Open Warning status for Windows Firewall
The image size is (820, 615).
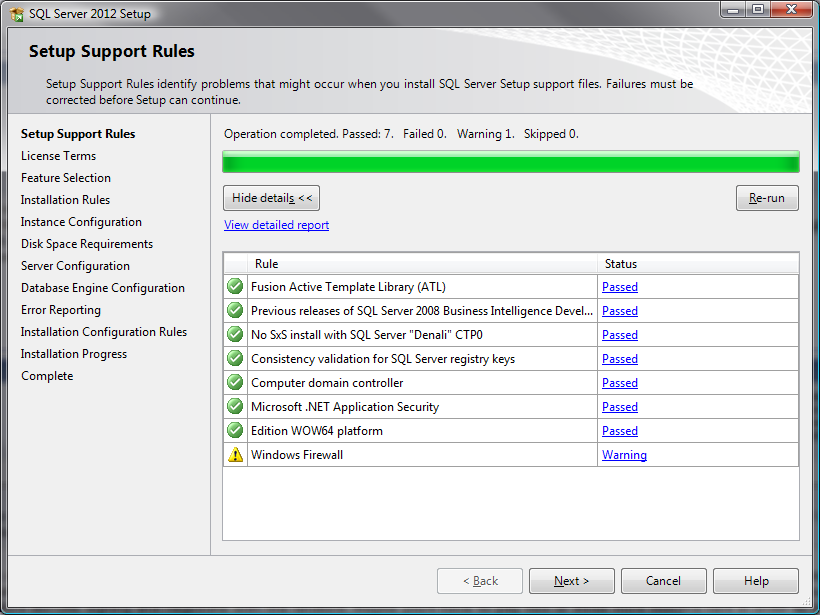(624, 455)
